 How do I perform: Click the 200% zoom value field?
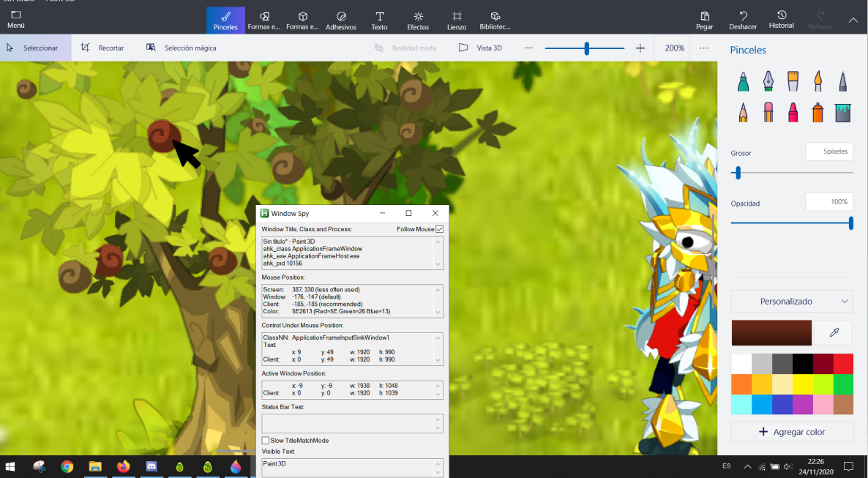coord(674,48)
